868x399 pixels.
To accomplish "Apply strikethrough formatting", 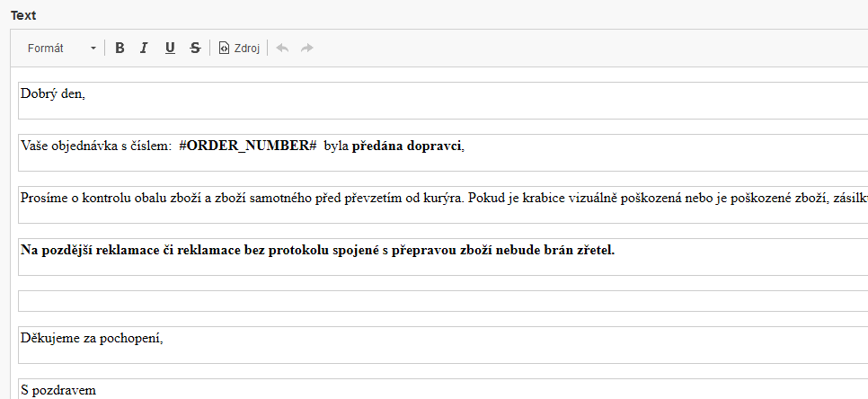I will 195,49.
